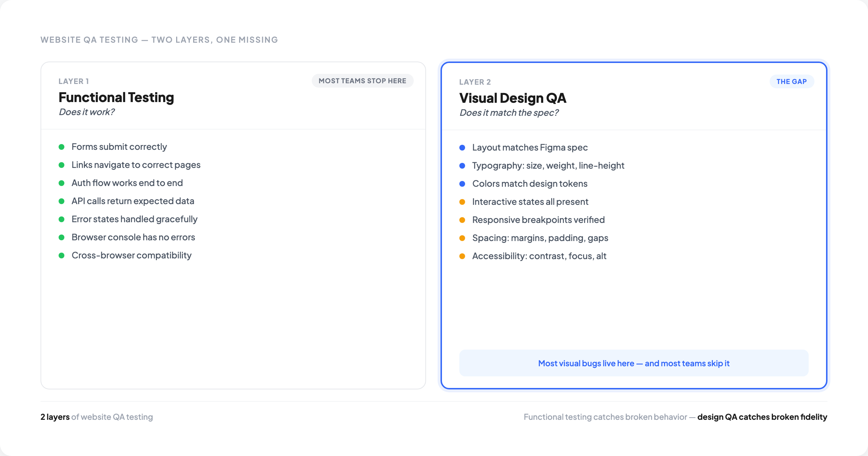The image size is (868, 456).
Task: Click blue bullet beside 'Colors match design tokens'
Action: tap(462, 184)
